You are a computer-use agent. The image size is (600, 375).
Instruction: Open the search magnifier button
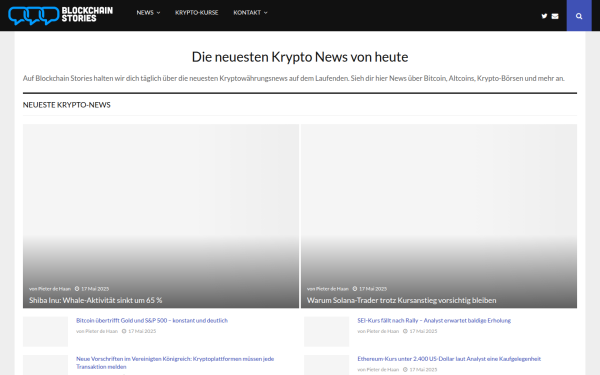pyautogui.click(x=579, y=16)
